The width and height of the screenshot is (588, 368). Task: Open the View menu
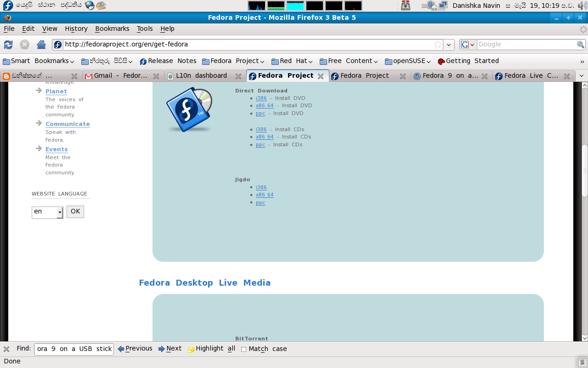50,29
